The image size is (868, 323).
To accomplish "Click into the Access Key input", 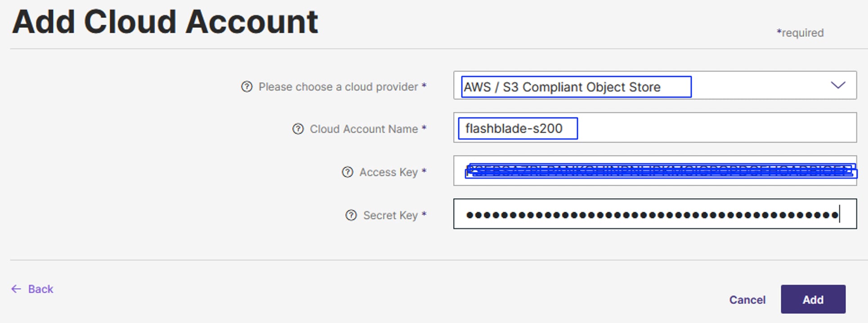I will pos(659,171).
